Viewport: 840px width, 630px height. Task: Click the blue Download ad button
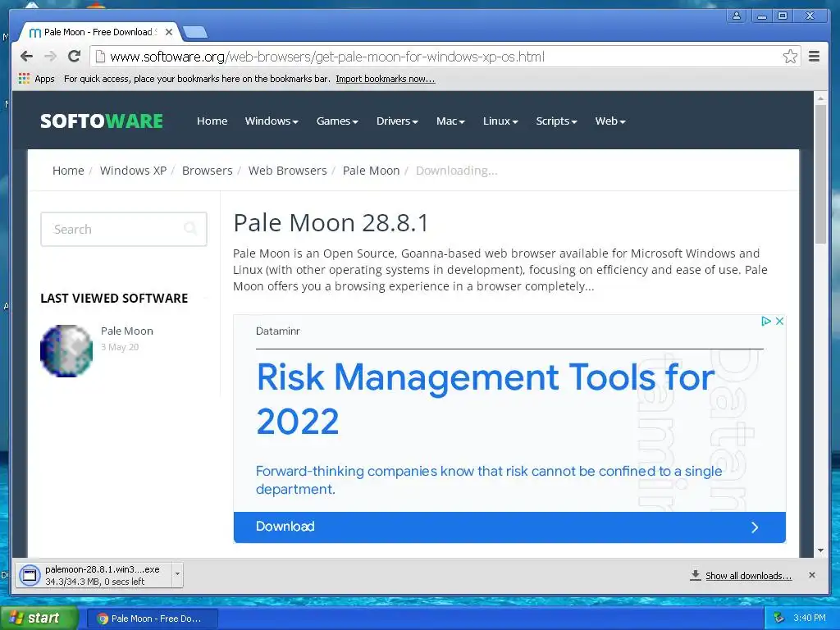coord(509,527)
